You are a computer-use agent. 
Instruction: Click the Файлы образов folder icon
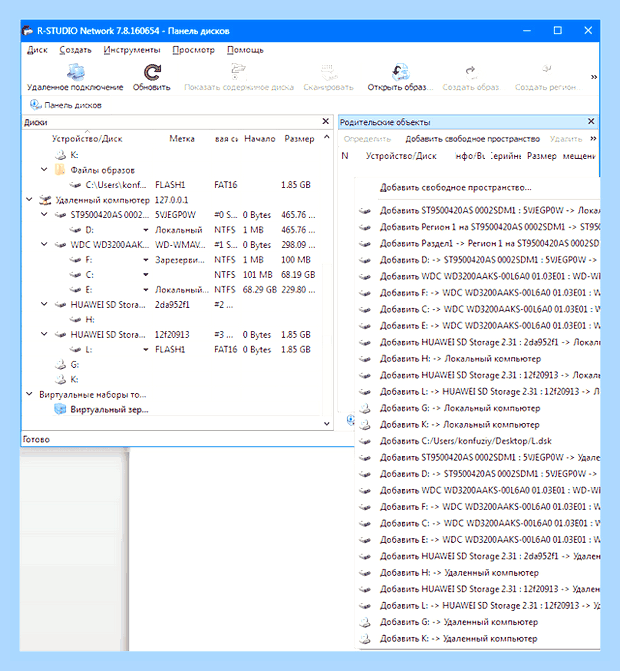[x=59, y=170]
